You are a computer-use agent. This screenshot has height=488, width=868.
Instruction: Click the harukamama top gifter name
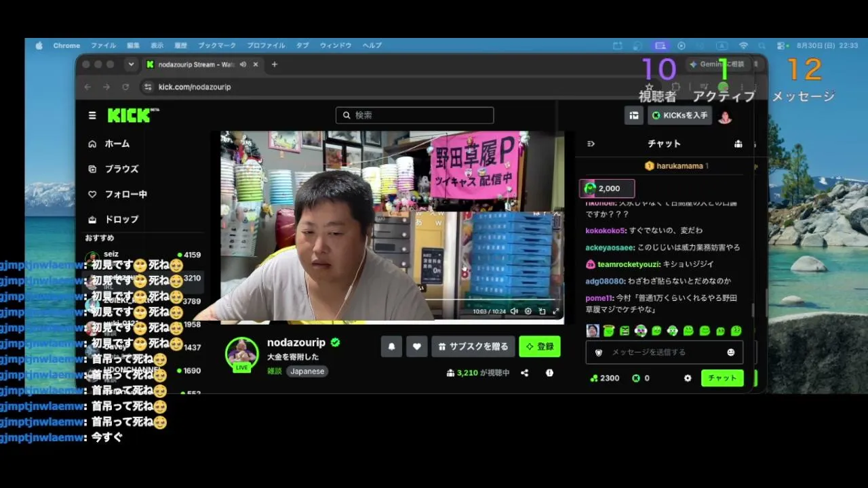[679, 166]
